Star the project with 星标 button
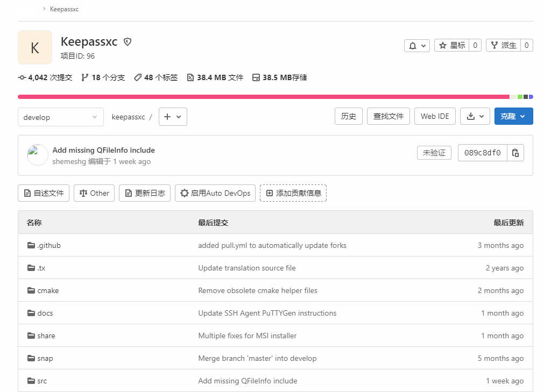Image resolution: width=544 pixels, height=392 pixels. (x=451, y=45)
